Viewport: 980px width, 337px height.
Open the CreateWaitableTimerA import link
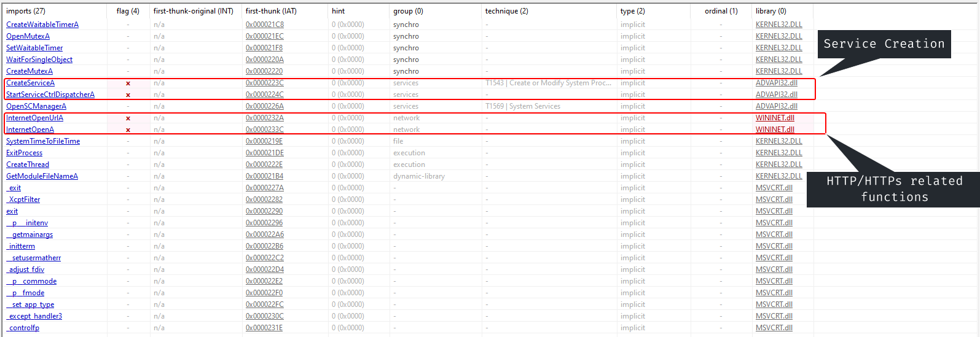(42, 25)
